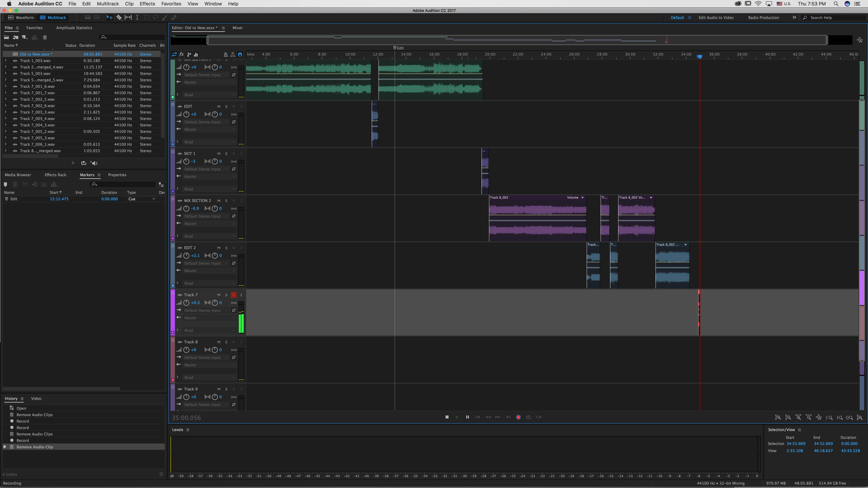868x488 pixels.
Task: Select the Slip tool
Action: [x=128, y=17]
